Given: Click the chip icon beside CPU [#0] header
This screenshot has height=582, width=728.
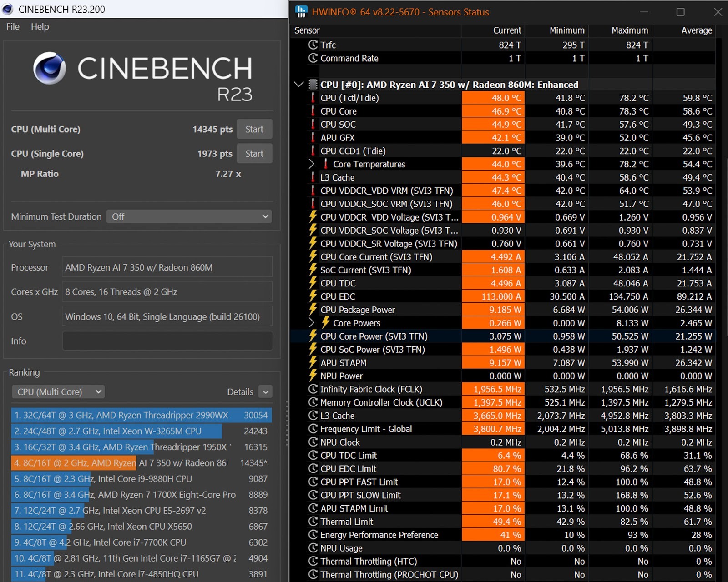Looking at the screenshot, I should [313, 85].
